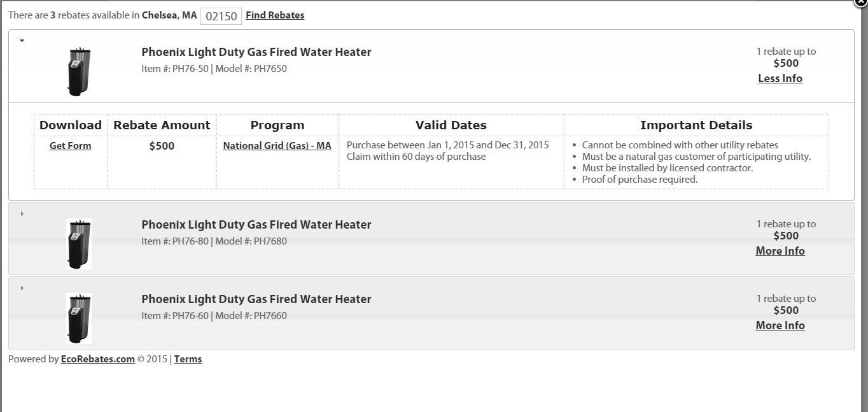Click the PH76-50 Phoenix heater title

[x=256, y=52]
